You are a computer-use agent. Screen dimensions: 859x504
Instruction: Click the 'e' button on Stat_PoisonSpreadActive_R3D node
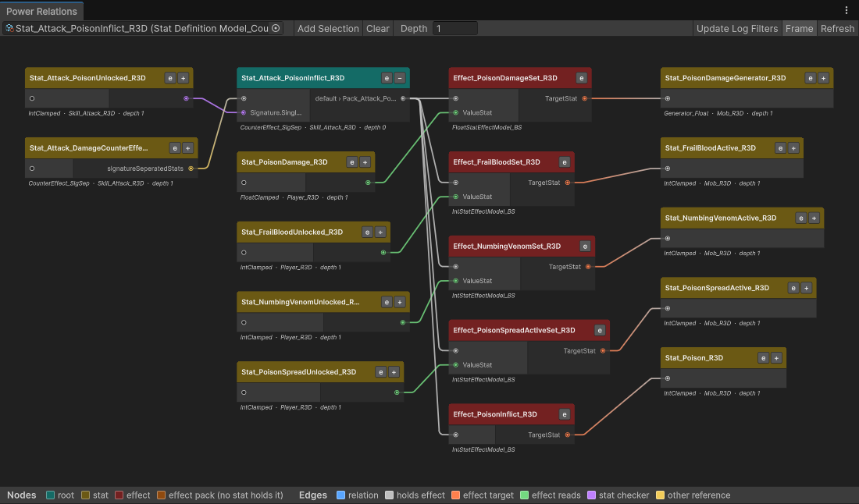tap(793, 289)
